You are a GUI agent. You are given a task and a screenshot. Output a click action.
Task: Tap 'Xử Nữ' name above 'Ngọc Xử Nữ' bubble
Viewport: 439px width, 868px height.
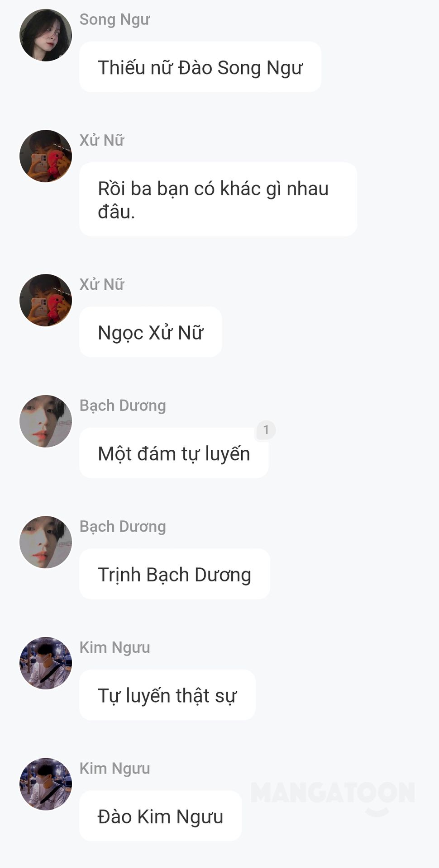(x=102, y=284)
